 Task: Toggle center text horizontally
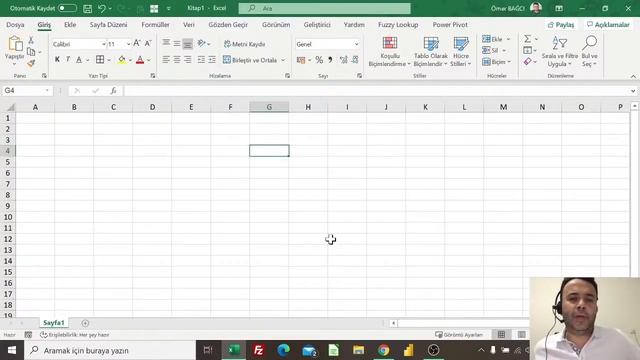pos(177,60)
